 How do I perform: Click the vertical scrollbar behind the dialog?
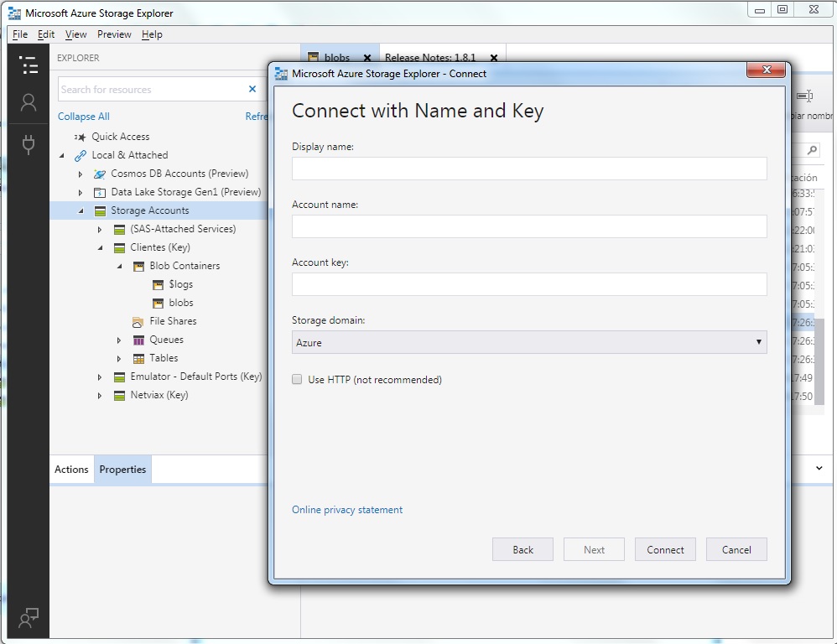pos(819,363)
